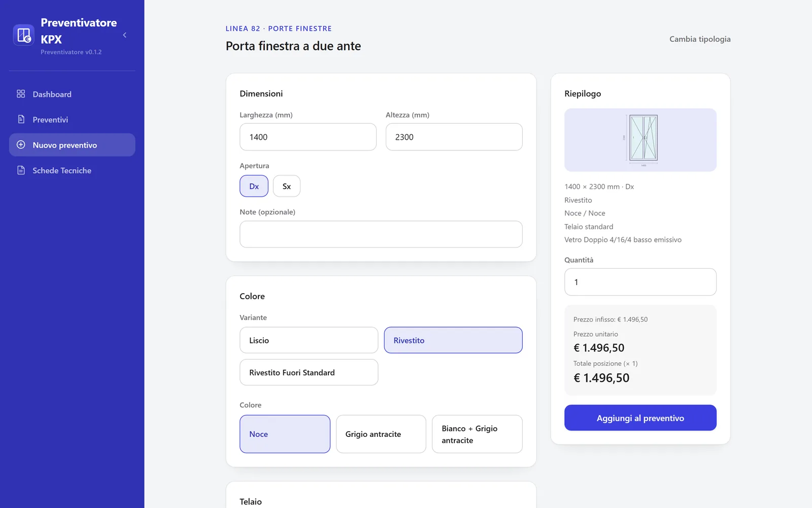Click the Dashboard grid icon
Viewport: 812px width, 508px height.
pyautogui.click(x=21, y=94)
